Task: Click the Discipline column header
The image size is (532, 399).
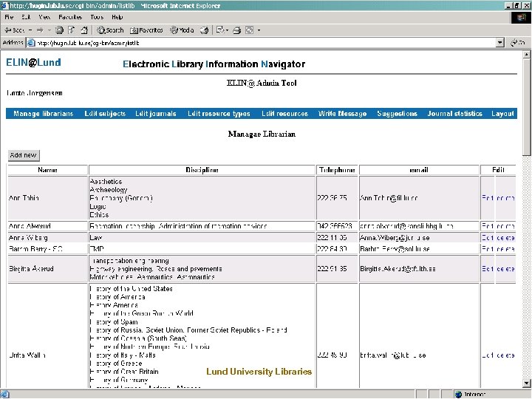Action: [x=202, y=170]
